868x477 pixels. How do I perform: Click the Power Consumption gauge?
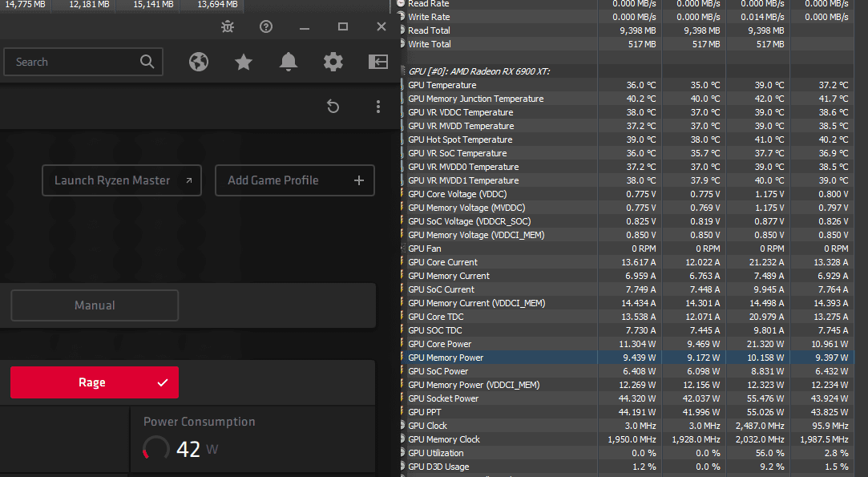click(156, 448)
